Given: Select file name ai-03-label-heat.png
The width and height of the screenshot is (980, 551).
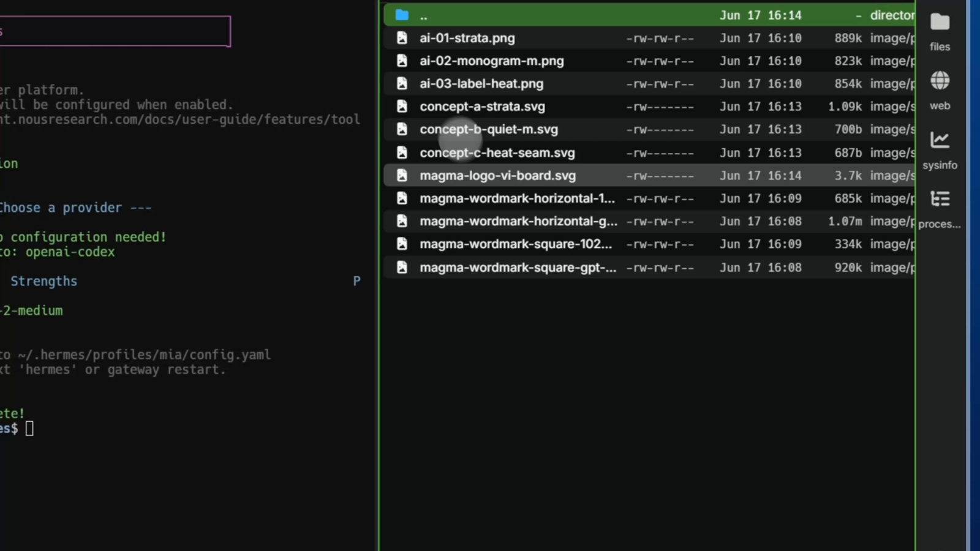Looking at the screenshot, I should [x=481, y=83].
